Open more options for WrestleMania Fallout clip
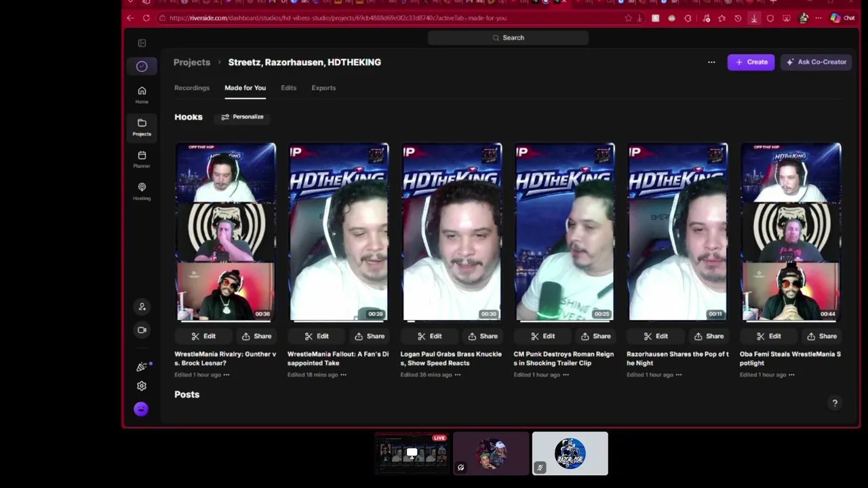868x488 pixels. point(344,375)
